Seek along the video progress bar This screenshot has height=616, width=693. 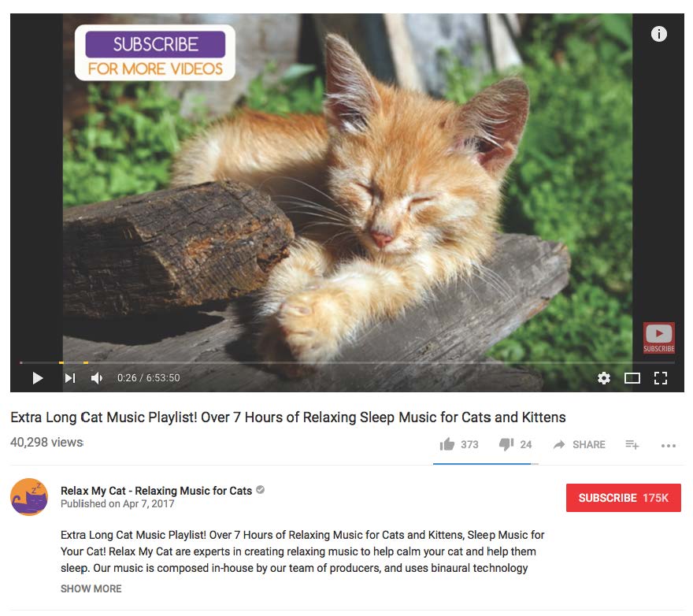(x=347, y=362)
